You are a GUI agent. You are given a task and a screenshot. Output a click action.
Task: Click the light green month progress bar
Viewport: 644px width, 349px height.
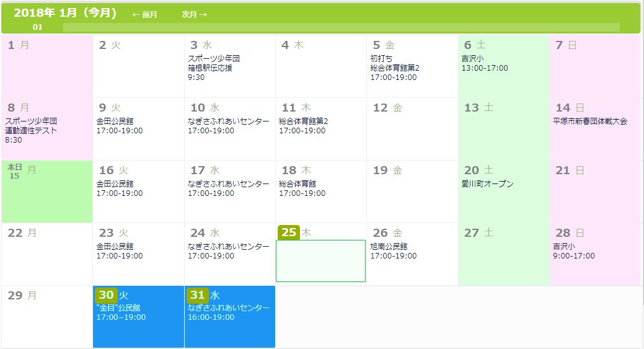[341, 27]
